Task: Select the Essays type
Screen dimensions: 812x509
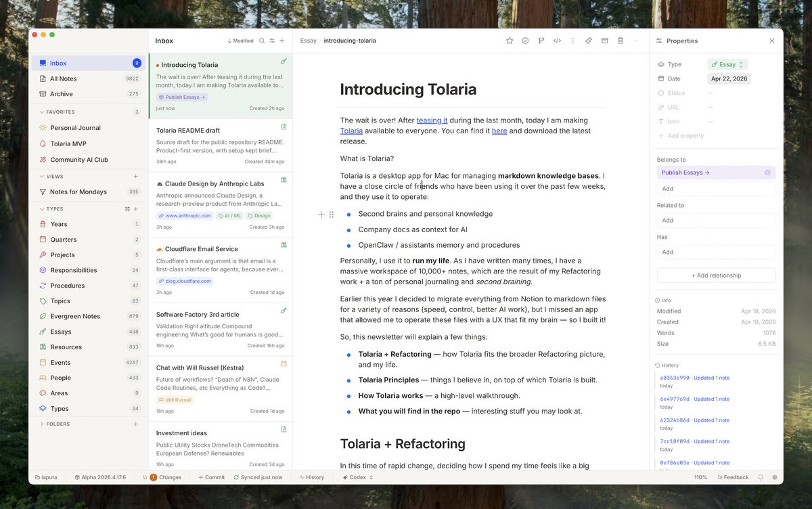Action: pyautogui.click(x=89, y=332)
